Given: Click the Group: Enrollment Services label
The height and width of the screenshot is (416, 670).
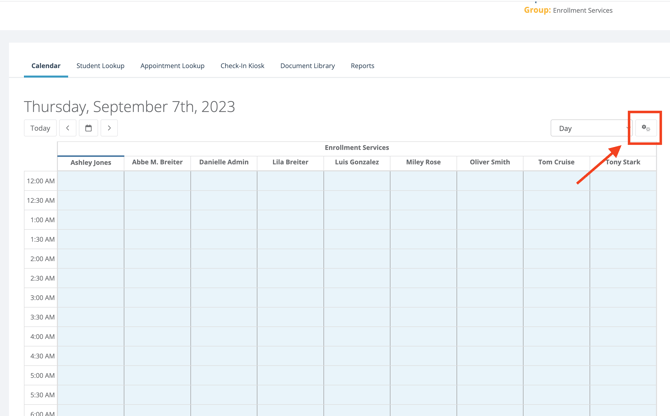Looking at the screenshot, I should [568, 10].
